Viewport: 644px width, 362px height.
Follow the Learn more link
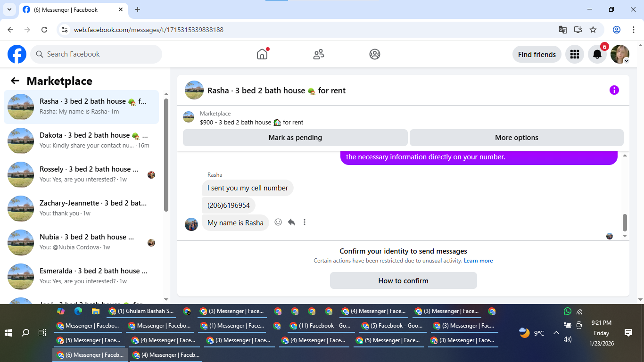point(478,261)
